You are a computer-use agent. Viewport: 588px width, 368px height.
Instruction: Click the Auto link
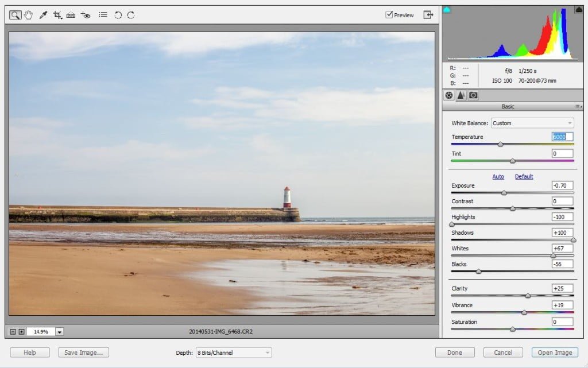pyautogui.click(x=498, y=176)
